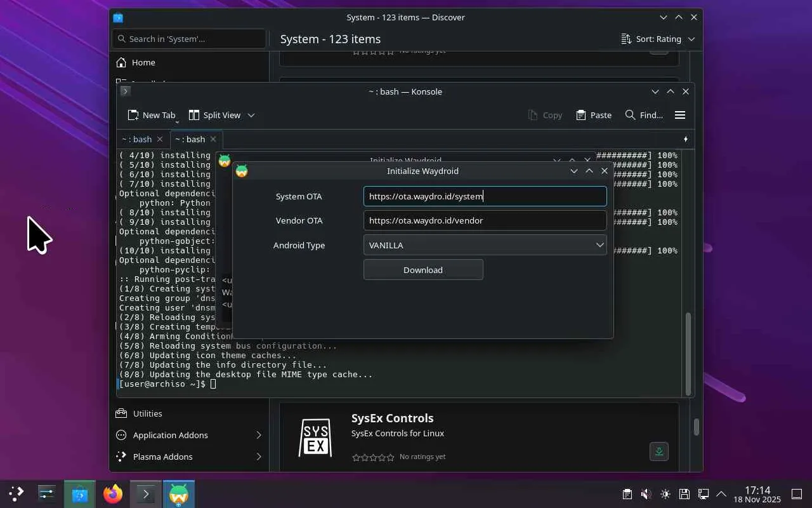Click the Discover list scrollbar
The width and height of the screenshot is (812, 508).
(x=696, y=427)
